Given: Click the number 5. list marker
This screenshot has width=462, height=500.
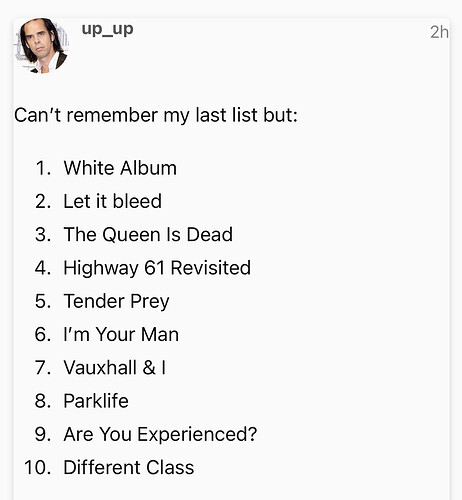Looking at the screenshot, I should [43, 301].
